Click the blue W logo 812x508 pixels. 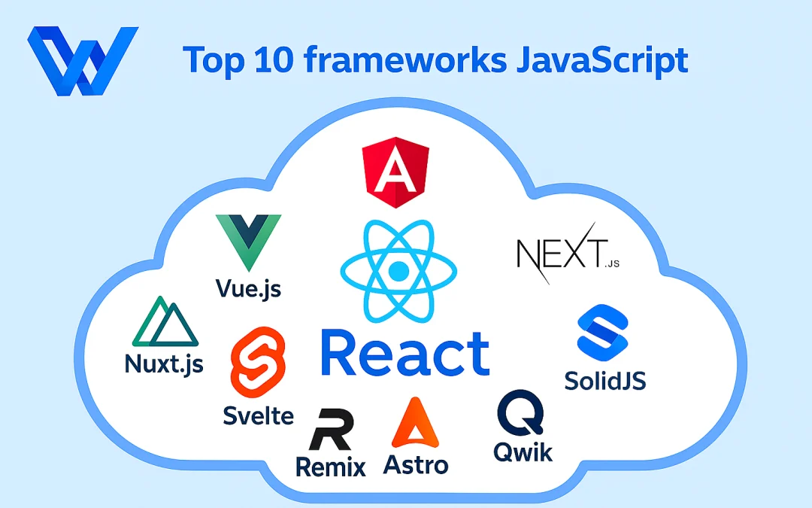coord(83,61)
